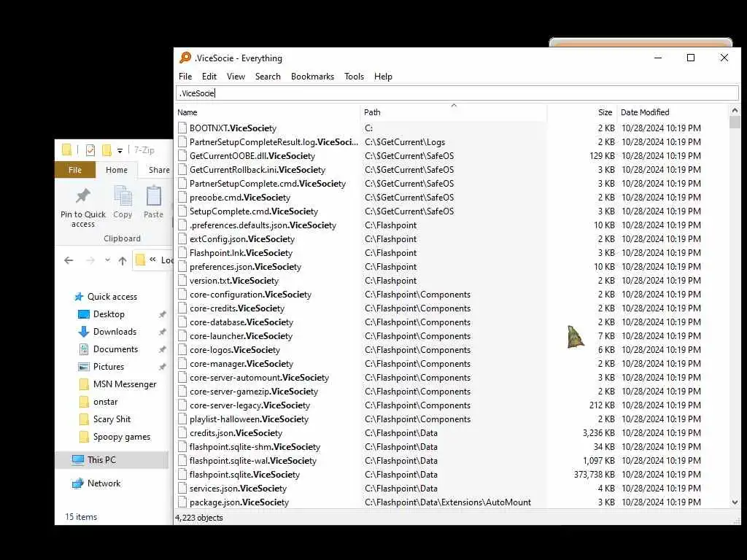Click Explorer Up arrow
747x560 pixels.
[x=123, y=260]
